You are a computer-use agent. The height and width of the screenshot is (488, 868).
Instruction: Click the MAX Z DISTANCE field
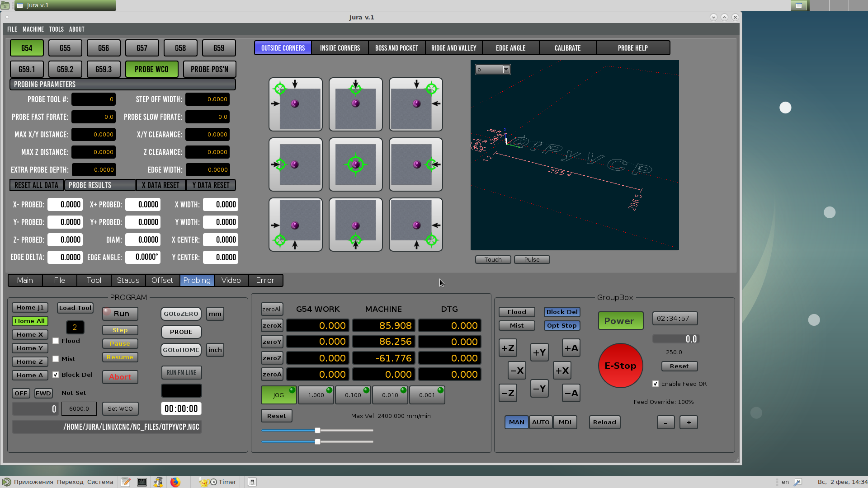(94, 152)
